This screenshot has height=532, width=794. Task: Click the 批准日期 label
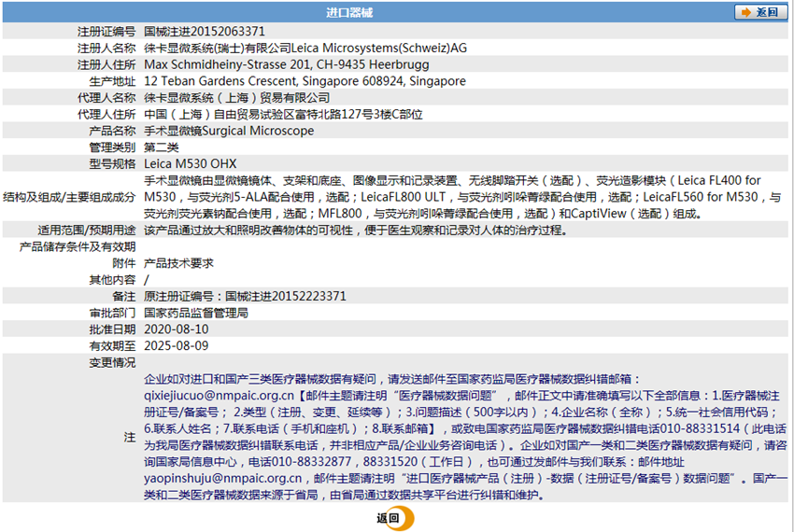pos(112,329)
